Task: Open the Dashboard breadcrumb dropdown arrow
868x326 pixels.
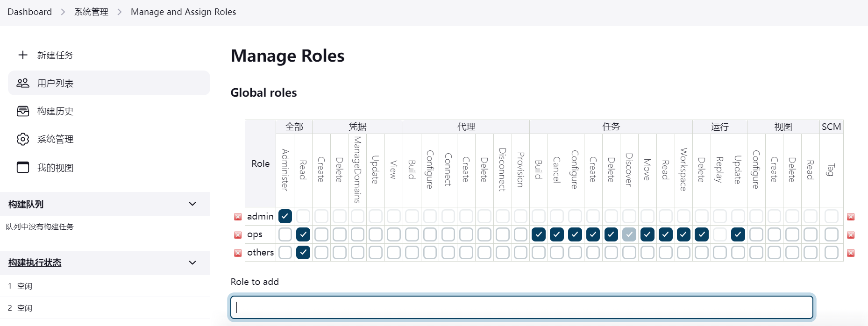Action: click(63, 12)
